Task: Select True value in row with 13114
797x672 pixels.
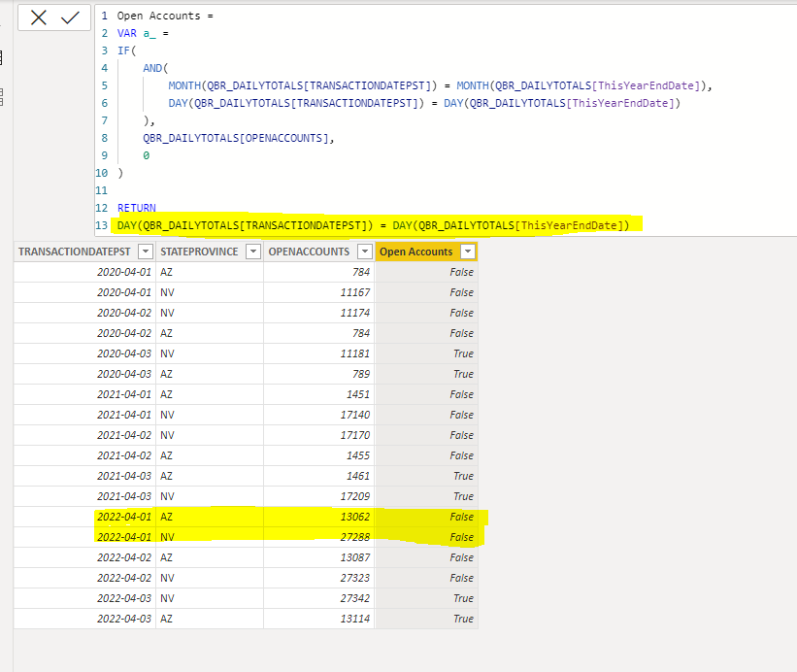Action: click(x=426, y=619)
